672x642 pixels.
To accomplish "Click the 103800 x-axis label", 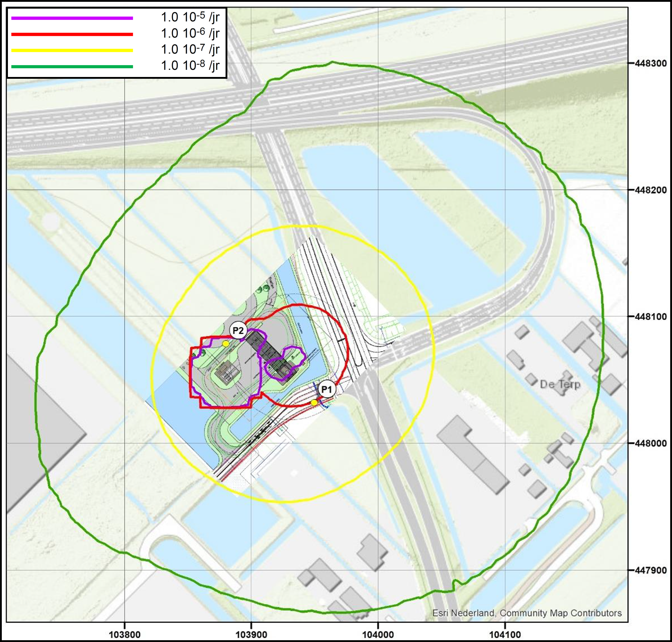I will (x=124, y=634).
